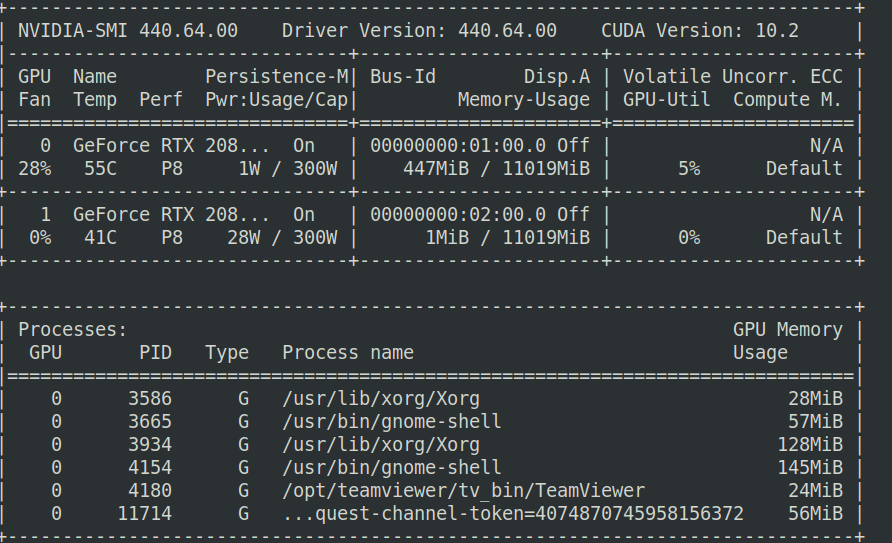Click the 57MiB memory usage value
The width and height of the screenshot is (892, 543).
pyautogui.click(x=815, y=422)
